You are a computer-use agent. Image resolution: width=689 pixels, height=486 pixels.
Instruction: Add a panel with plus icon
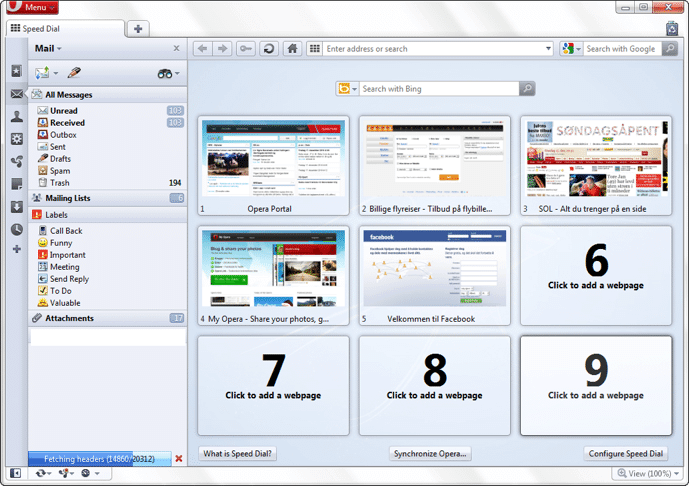point(17,249)
